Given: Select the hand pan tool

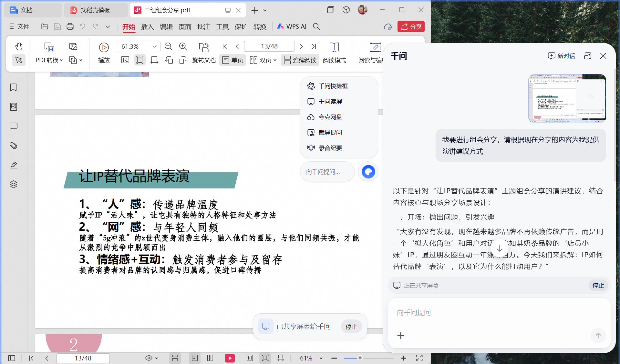Looking at the screenshot, I should point(19,46).
